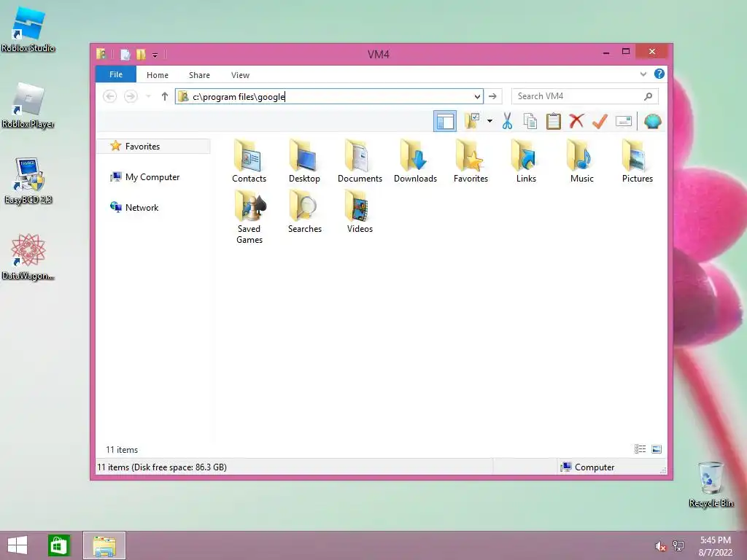Screen dimensions: 747x560
Task: Click the Cut scissors icon
Action: 508,122
